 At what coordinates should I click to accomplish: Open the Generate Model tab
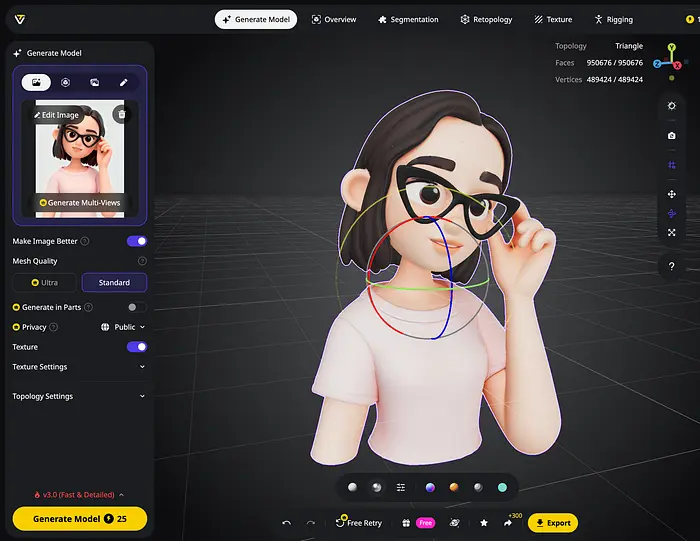pos(256,19)
